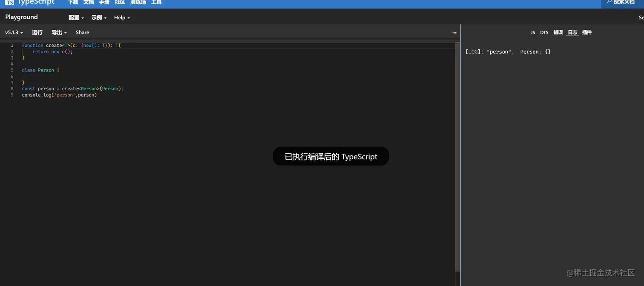Click the 'Person: {}' log value
644x286 pixels.
click(535, 51)
